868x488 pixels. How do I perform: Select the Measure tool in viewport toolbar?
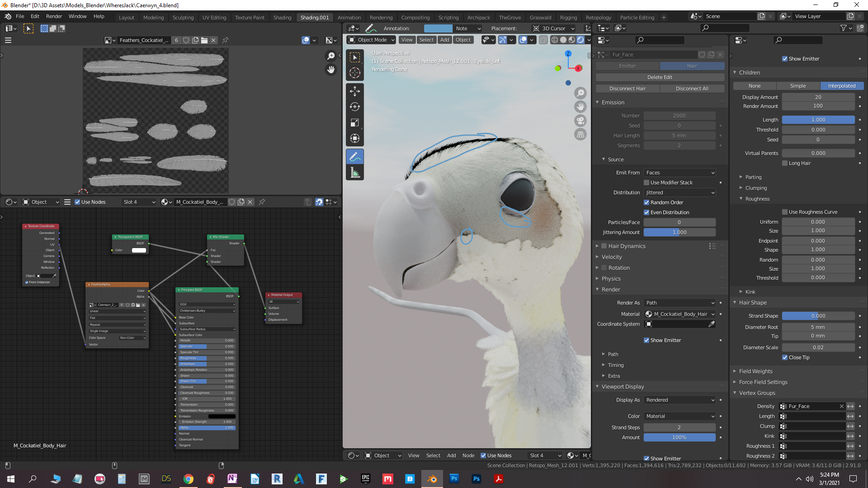tap(355, 173)
